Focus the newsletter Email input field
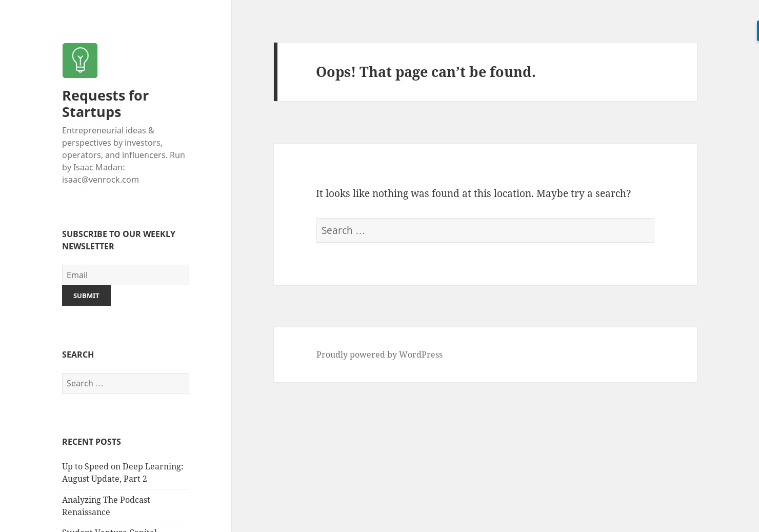759x532 pixels. pos(125,275)
